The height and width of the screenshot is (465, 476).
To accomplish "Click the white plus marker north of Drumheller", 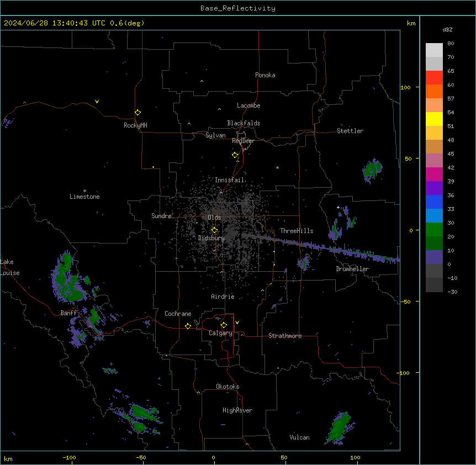I will (338, 207).
